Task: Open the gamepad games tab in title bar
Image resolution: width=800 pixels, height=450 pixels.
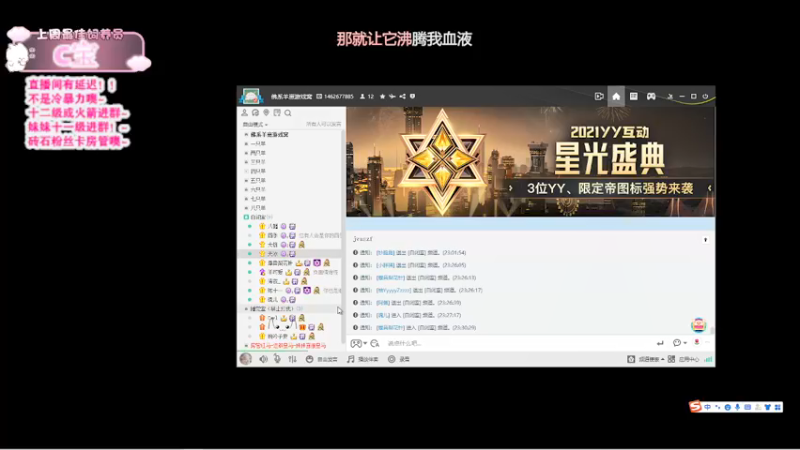Action: 651,96
